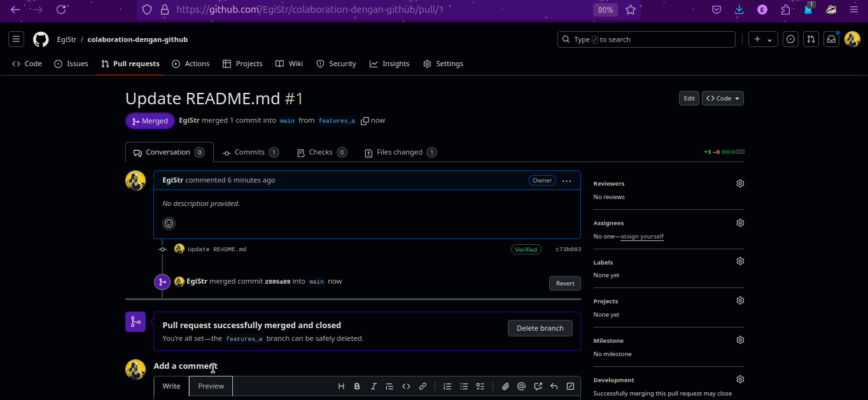Open Firefox application menu
Viewport: 868px width, 400px height.
pos(854,10)
